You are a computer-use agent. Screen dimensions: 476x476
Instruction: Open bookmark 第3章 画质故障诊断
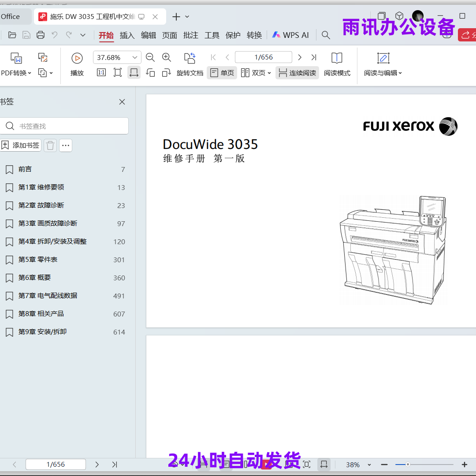65,223
